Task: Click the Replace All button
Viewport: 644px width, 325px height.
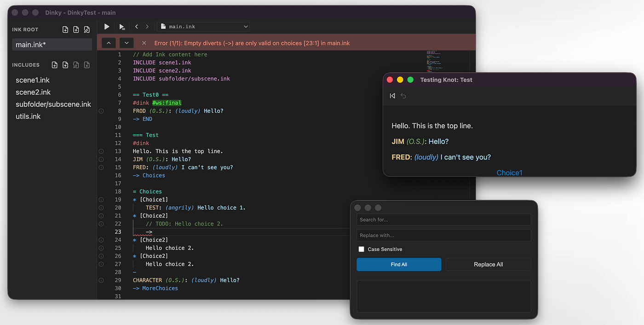Action: (489, 264)
